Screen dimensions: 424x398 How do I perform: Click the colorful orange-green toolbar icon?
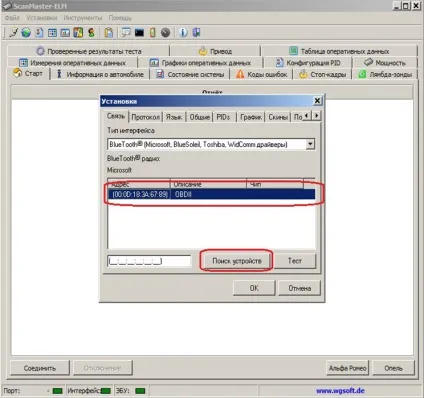tap(78, 33)
